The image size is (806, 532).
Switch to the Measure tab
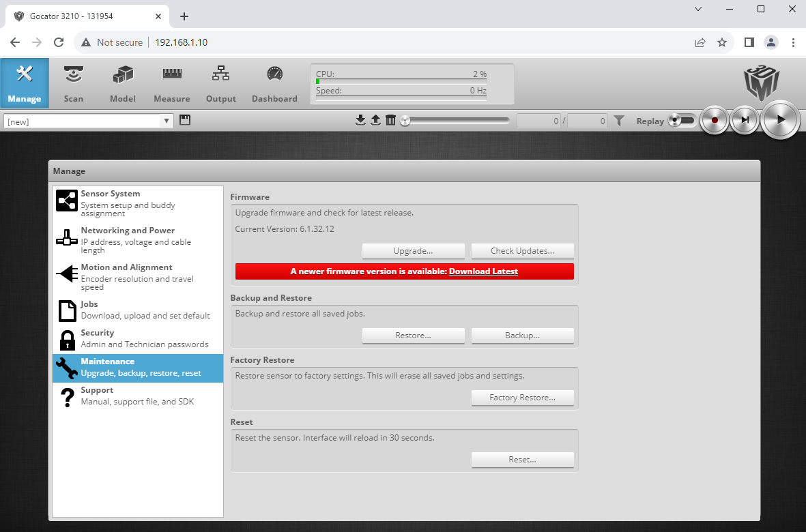click(171, 83)
